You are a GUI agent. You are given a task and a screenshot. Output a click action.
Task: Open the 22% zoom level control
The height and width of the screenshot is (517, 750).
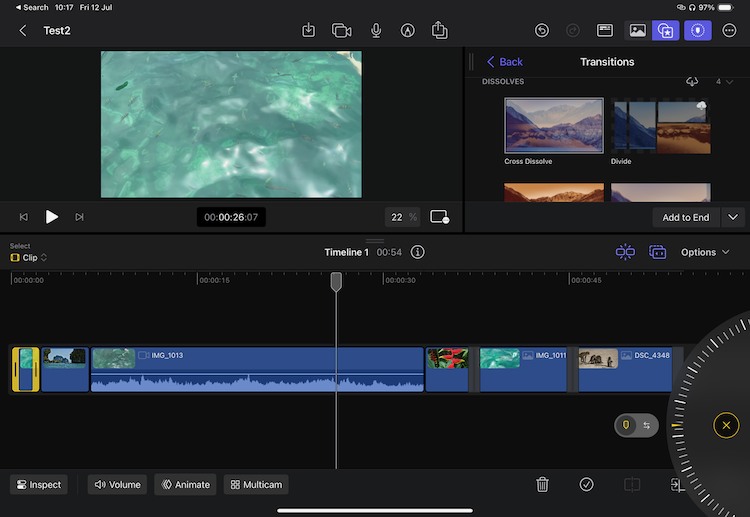pos(402,217)
